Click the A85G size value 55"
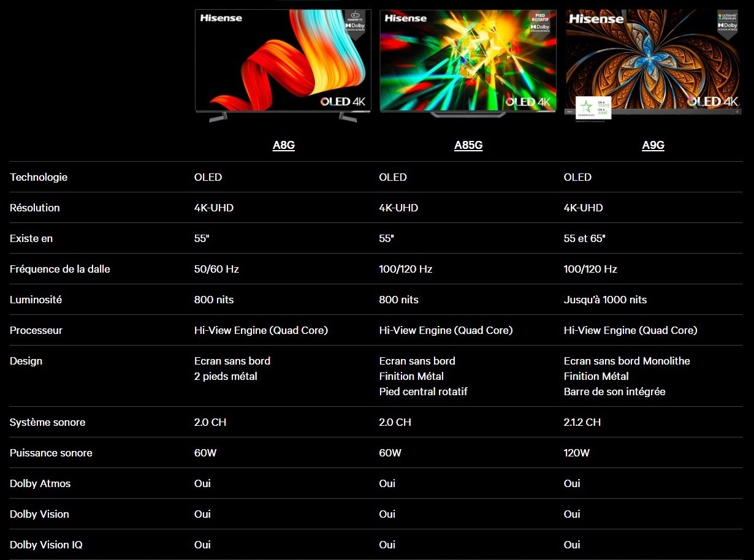 [x=386, y=238]
